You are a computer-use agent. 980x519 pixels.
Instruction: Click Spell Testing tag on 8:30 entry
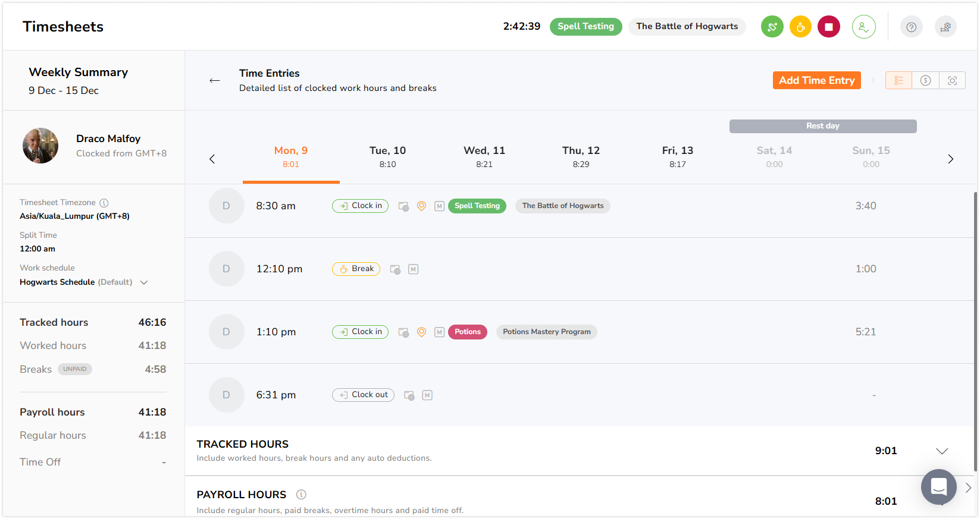477,206
